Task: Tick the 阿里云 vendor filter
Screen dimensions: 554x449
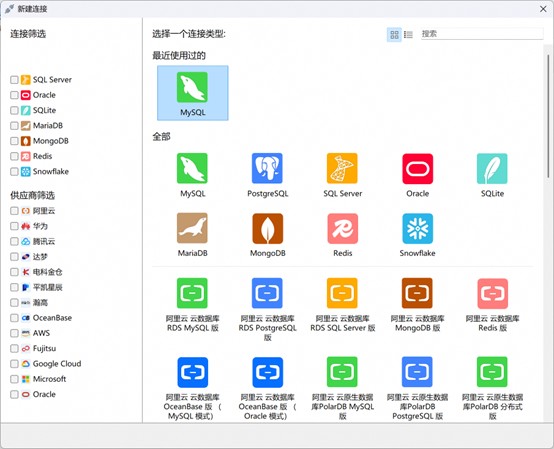Action: pos(14,211)
